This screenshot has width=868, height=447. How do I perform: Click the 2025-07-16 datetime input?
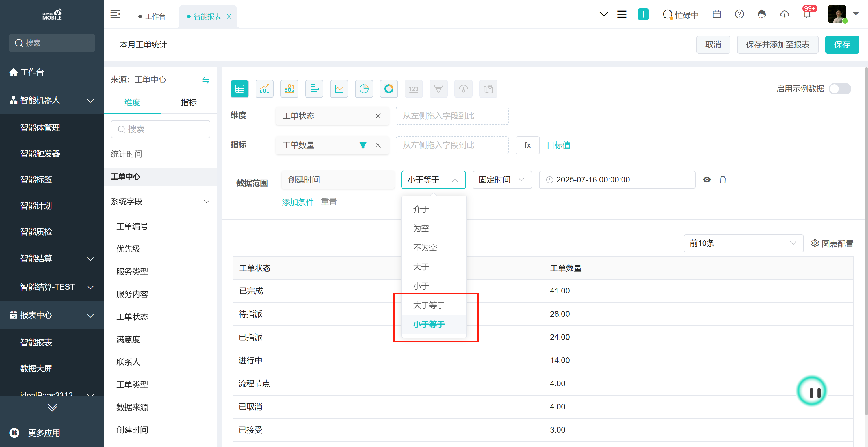(x=617, y=180)
